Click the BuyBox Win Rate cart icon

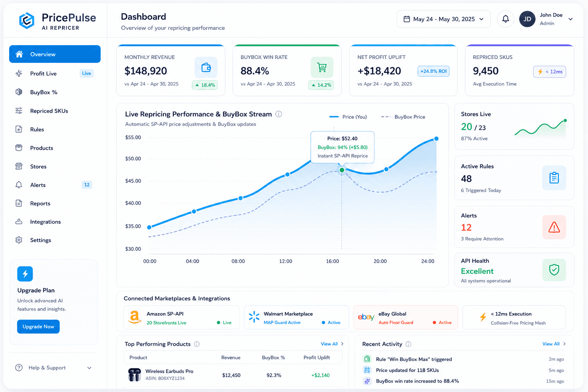pyautogui.click(x=322, y=67)
